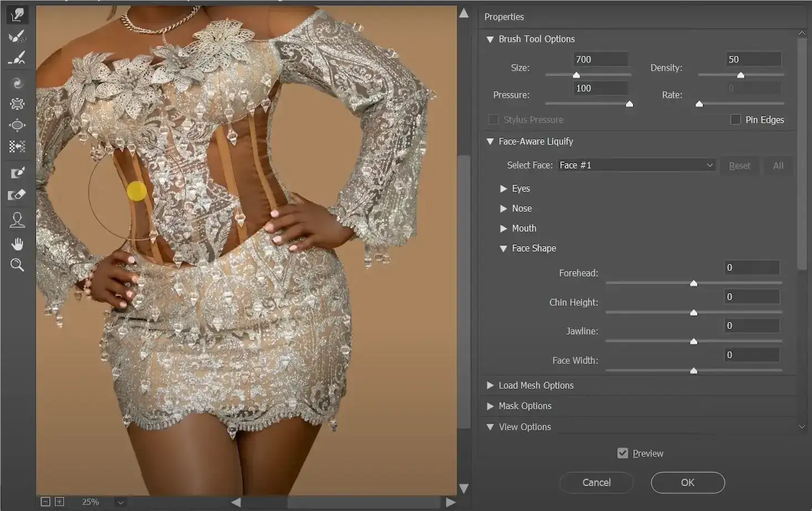Click the canvas scroll up arrow
Viewport: 812px width, 511px height.
[464, 13]
